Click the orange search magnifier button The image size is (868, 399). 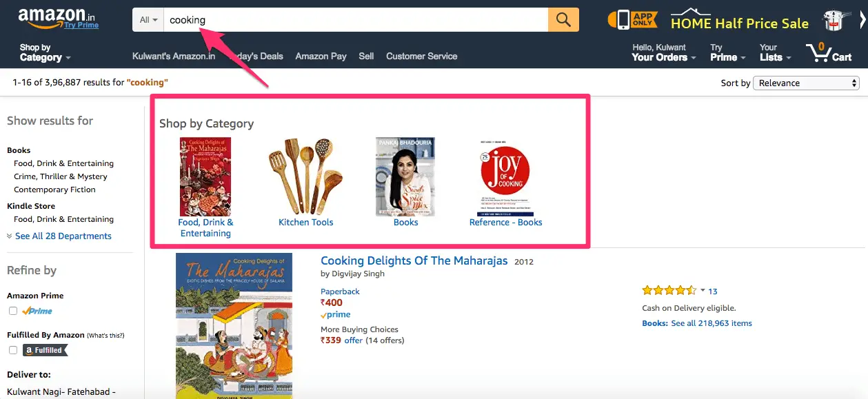click(563, 20)
